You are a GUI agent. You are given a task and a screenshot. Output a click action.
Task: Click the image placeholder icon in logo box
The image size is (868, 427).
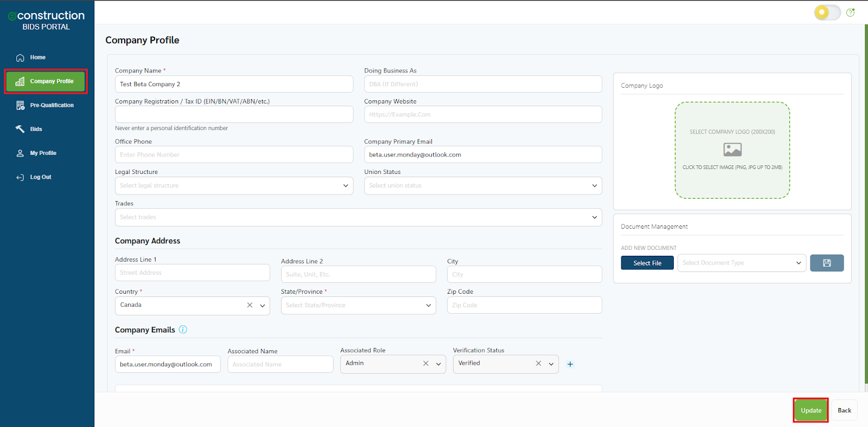pyautogui.click(x=732, y=149)
